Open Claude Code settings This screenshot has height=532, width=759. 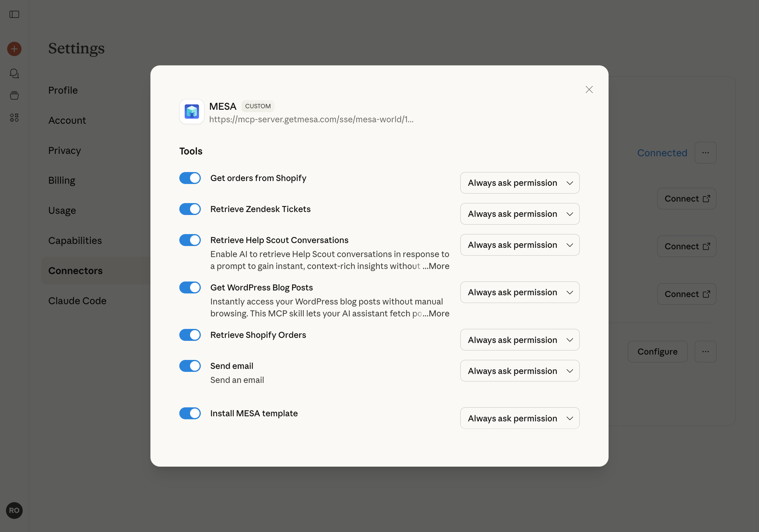[x=77, y=301]
